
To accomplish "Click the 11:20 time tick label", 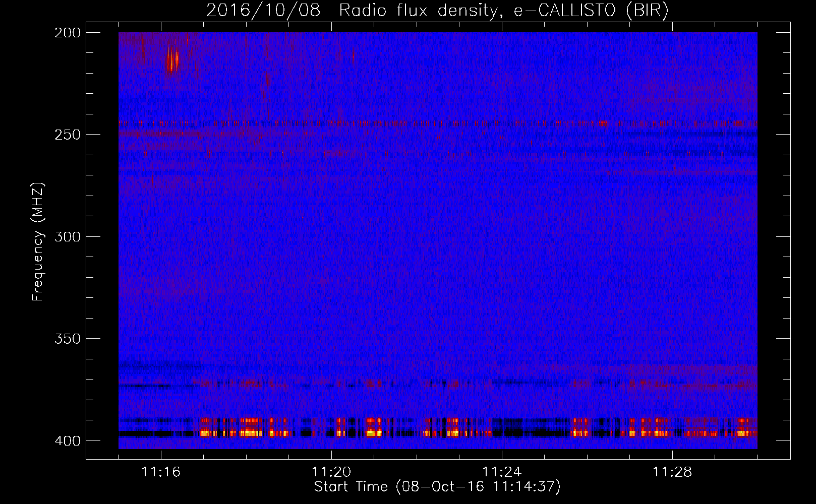I will [x=331, y=472].
